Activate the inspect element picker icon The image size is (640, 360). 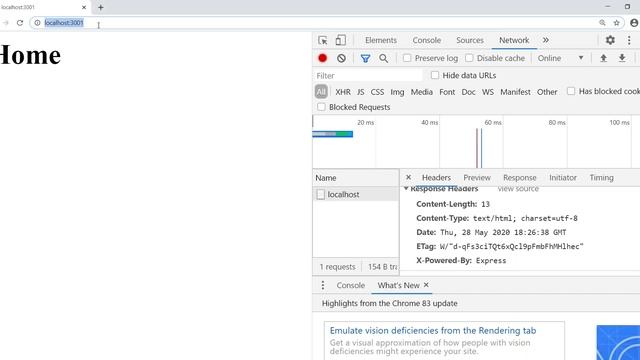[322, 40]
